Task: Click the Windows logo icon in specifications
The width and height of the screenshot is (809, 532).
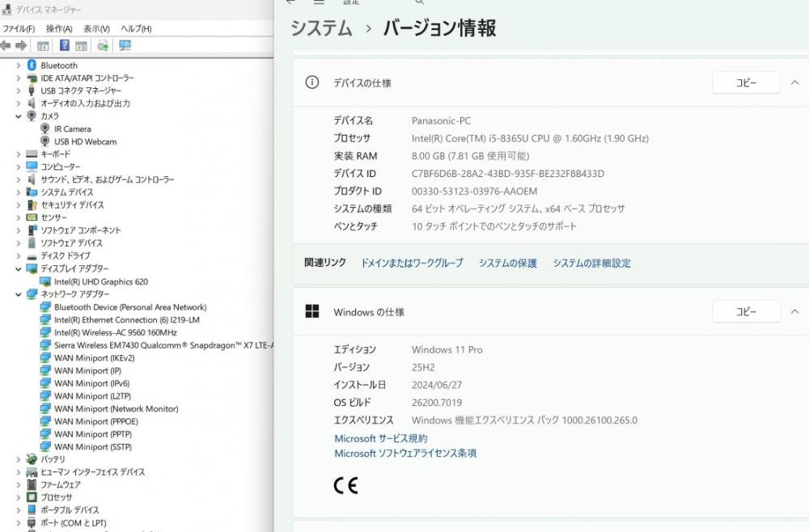Action: [x=312, y=311]
